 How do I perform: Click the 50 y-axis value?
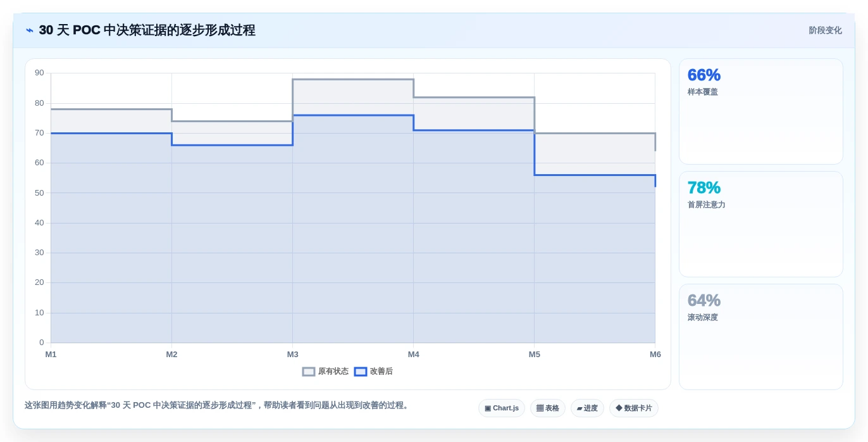(39, 193)
